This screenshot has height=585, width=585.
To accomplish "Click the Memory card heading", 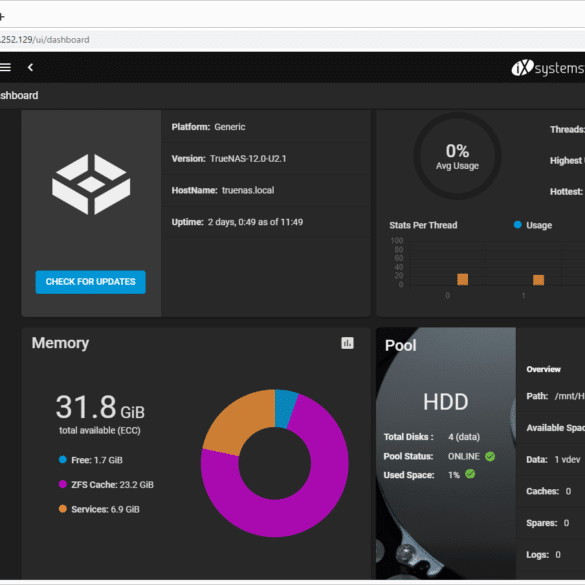I will [60, 343].
